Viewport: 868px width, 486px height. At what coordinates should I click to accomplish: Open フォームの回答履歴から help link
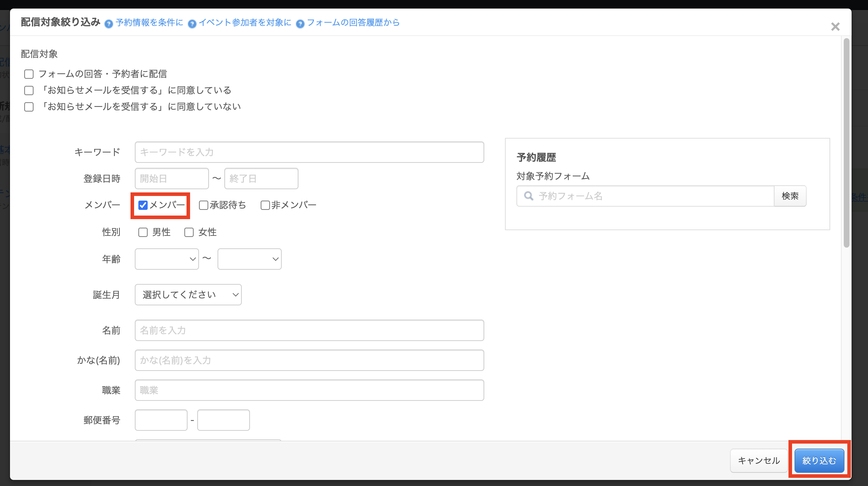[x=353, y=22]
